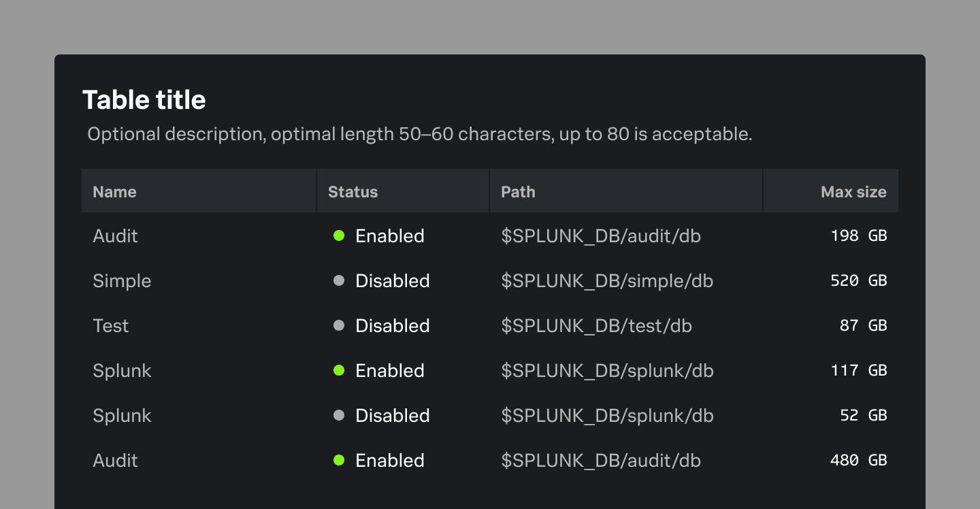The width and height of the screenshot is (980, 509).
Task: Click the Disabled status label on the Test row
Action: [x=392, y=325]
